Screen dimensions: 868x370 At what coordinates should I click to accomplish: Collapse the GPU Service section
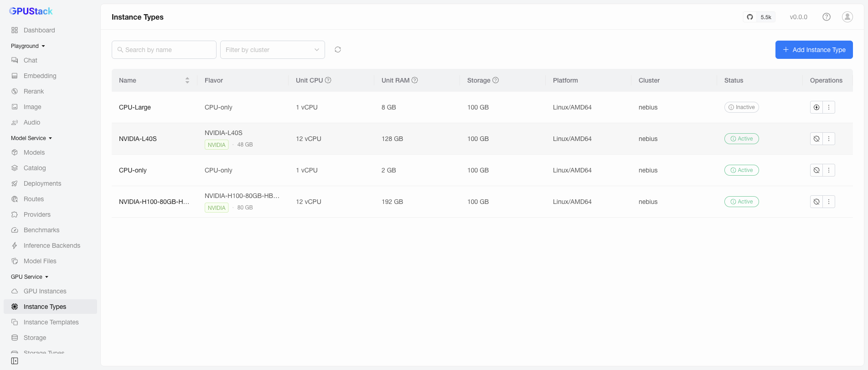pos(30,277)
